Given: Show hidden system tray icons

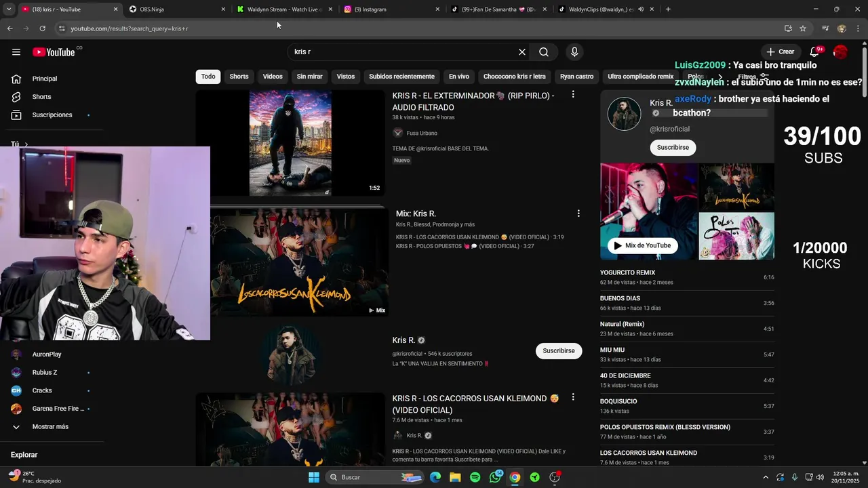Looking at the screenshot, I should 766,477.
